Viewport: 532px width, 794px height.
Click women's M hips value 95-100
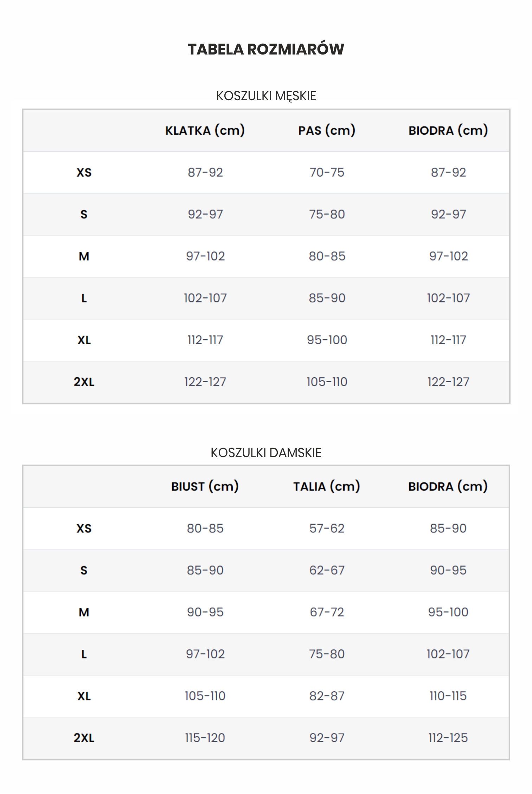point(448,612)
